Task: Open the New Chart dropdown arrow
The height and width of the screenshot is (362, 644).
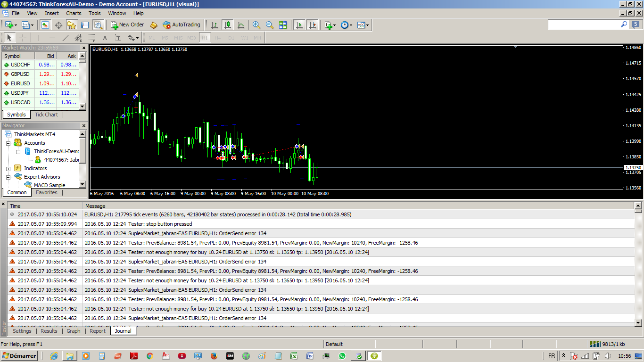Action: 16,25
